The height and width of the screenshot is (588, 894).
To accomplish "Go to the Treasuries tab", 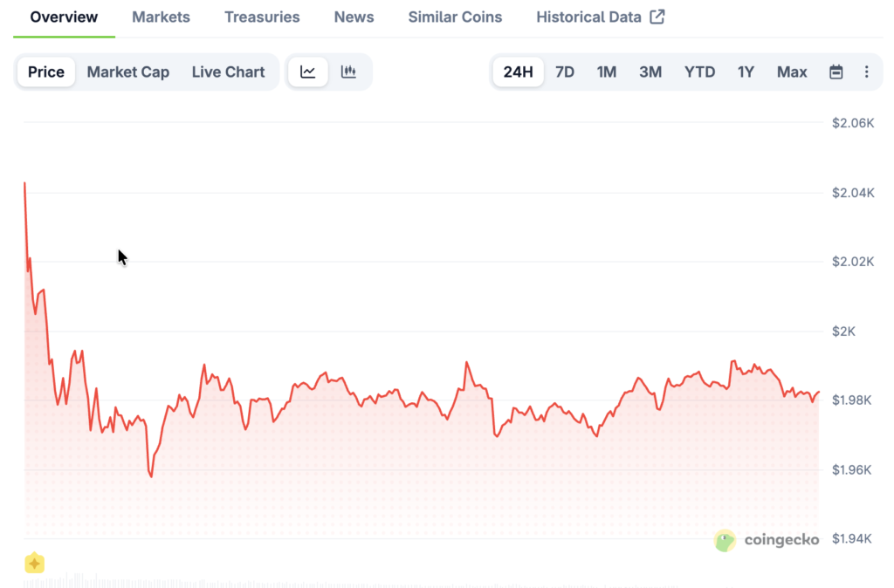I will pos(262,17).
